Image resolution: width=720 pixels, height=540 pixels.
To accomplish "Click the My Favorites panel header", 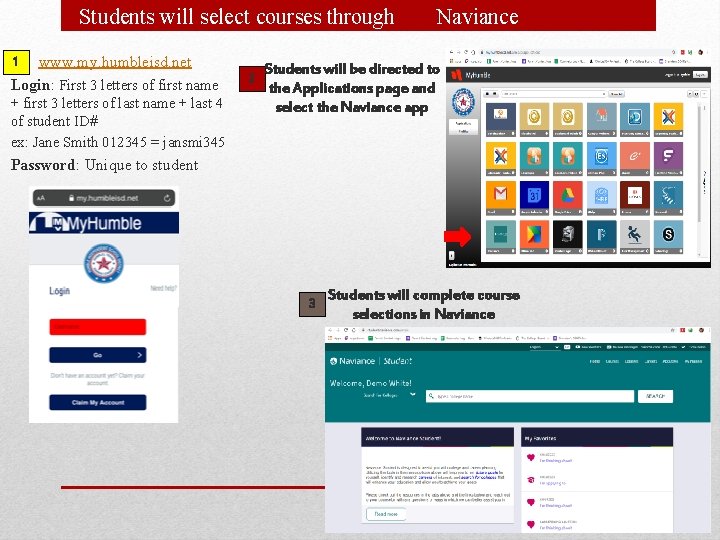I will tap(597, 438).
